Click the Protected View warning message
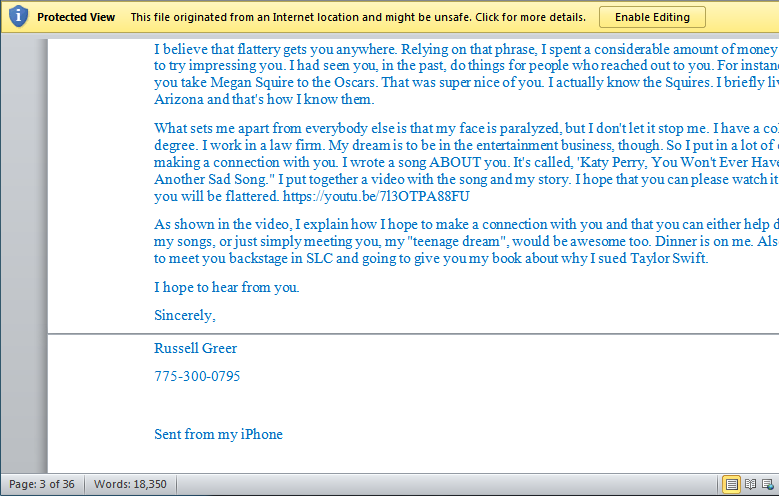This screenshot has width=779, height=496. click(358, 17)
